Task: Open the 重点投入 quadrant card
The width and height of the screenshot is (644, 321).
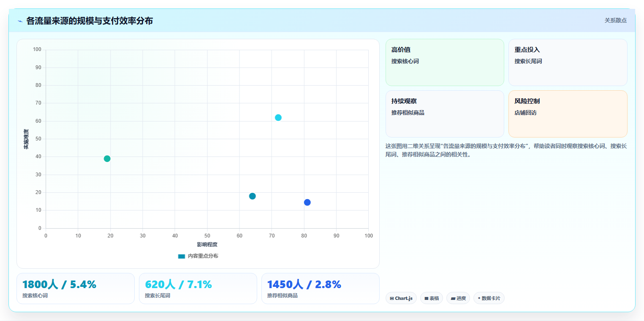Action: (x=568, y=62)
